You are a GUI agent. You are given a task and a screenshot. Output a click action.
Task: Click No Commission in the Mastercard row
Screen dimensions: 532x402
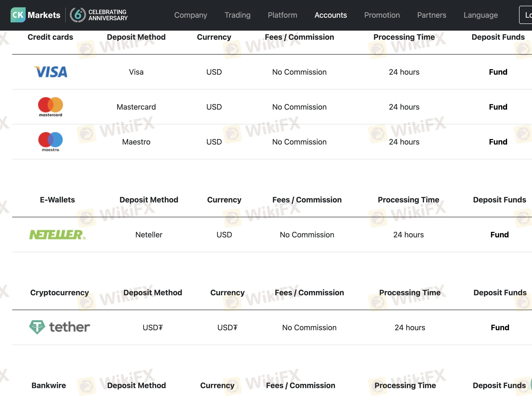coord(299,107)
